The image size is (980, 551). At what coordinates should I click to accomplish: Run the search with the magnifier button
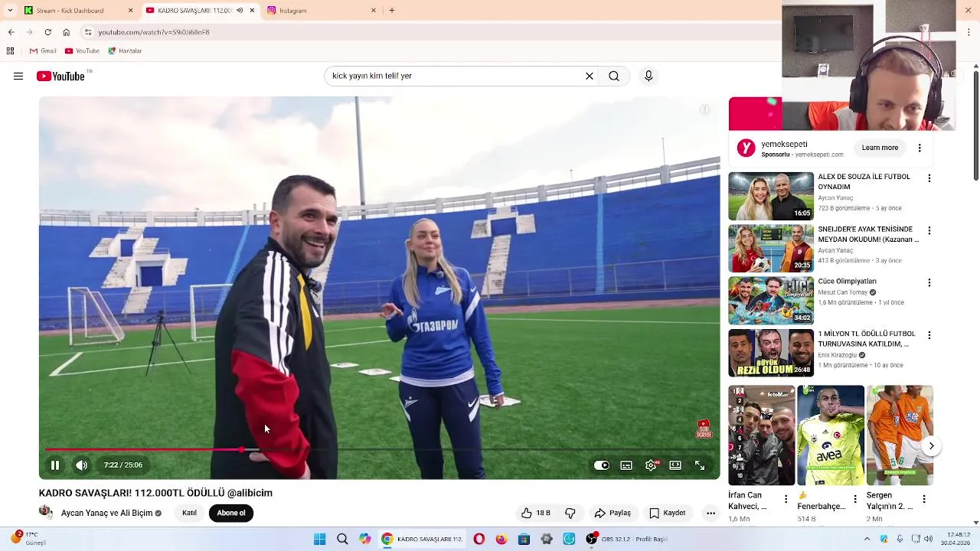click(x=614, y=76)
